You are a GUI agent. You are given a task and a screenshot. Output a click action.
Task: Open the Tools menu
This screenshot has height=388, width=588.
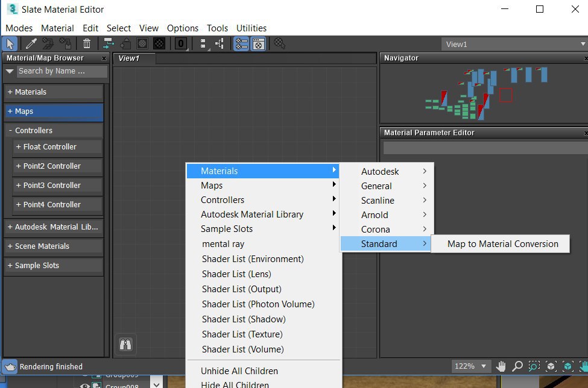[x=217, y=28]
